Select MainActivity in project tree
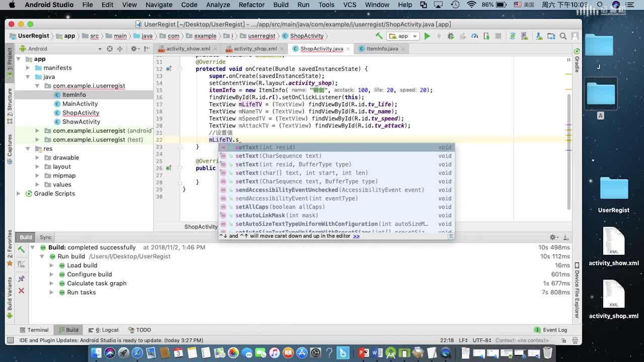Viewport: 644px width, 362px height. point(80,104)
